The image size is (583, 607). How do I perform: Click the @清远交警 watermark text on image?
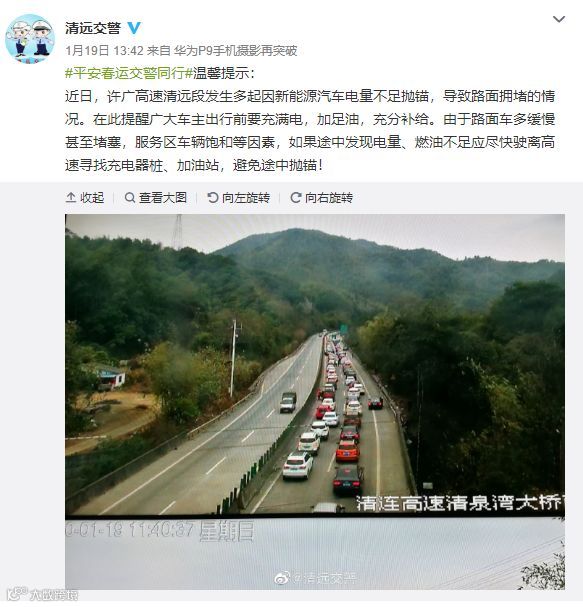pyautogui.click(x=324, y=578)
